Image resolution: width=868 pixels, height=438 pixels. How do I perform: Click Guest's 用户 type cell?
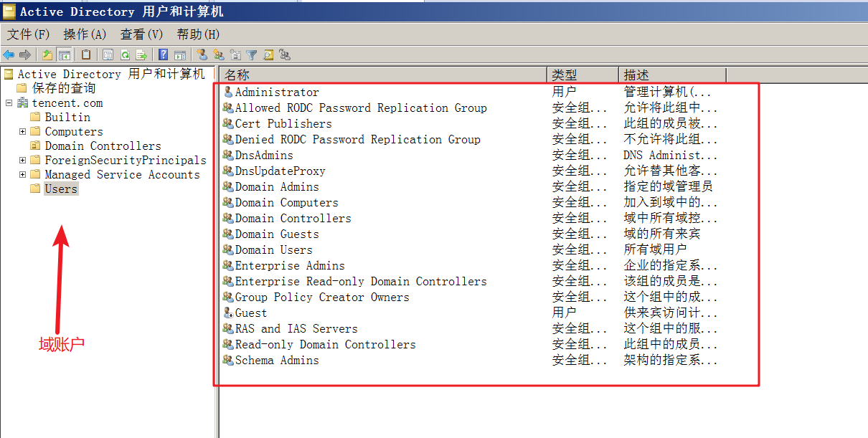564,313
